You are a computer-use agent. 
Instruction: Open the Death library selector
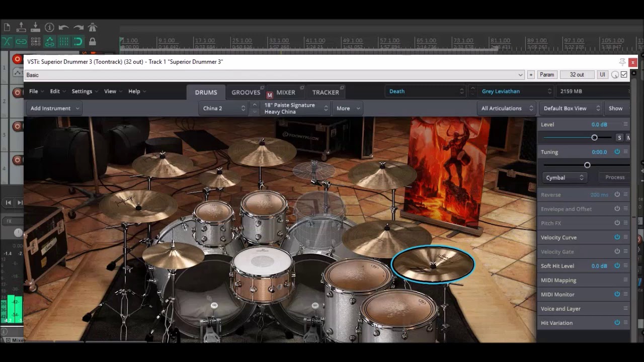426,91
